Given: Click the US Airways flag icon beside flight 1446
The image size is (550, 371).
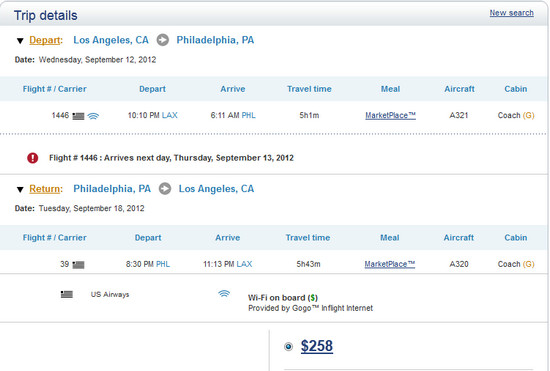Looking at the screenshot, I should click(x=78, y=116).
